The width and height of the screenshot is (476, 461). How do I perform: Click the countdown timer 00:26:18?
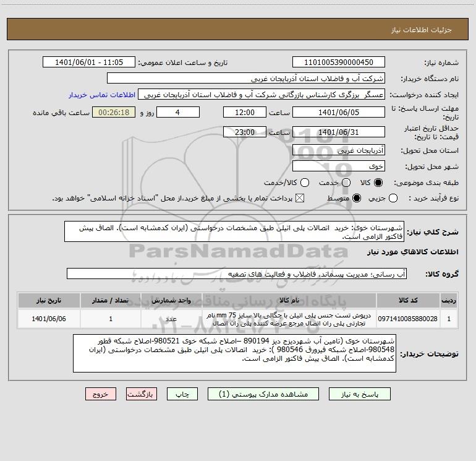[114, 112]
